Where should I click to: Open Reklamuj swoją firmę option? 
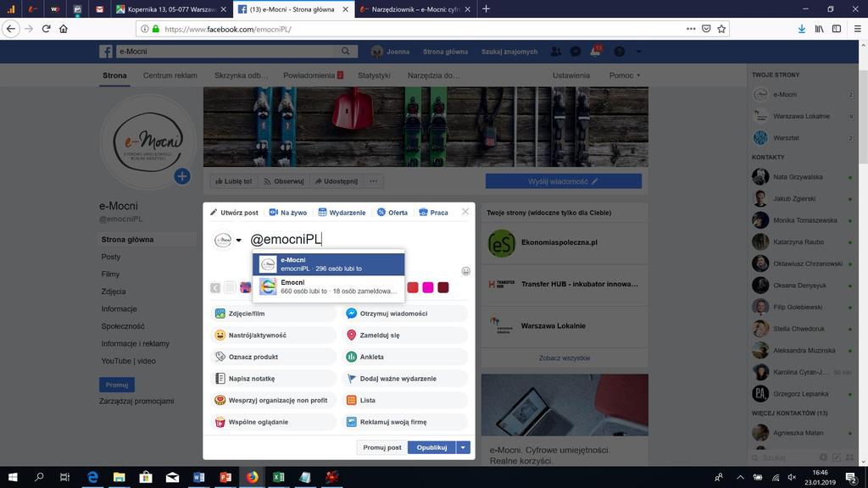[x=405, y=422]
